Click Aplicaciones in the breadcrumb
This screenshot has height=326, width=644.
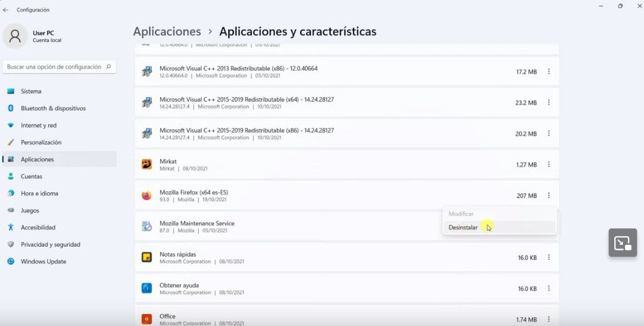point(167,31)
